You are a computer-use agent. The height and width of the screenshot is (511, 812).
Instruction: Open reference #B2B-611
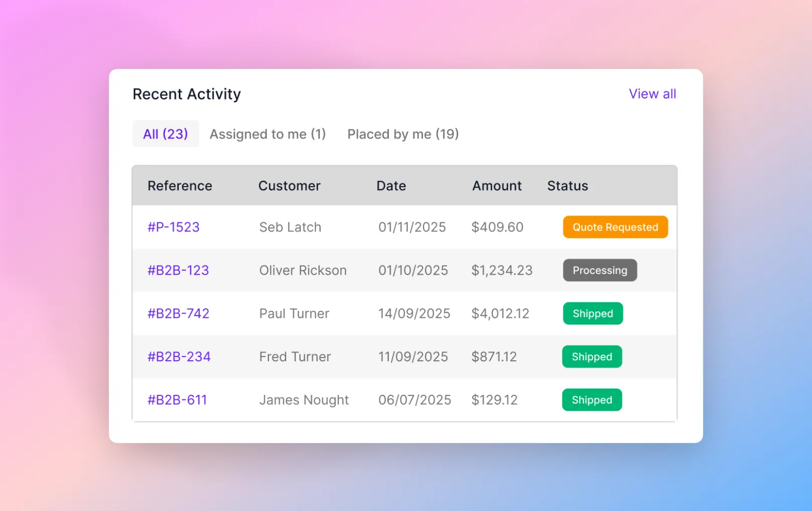[x=177, y=400]
